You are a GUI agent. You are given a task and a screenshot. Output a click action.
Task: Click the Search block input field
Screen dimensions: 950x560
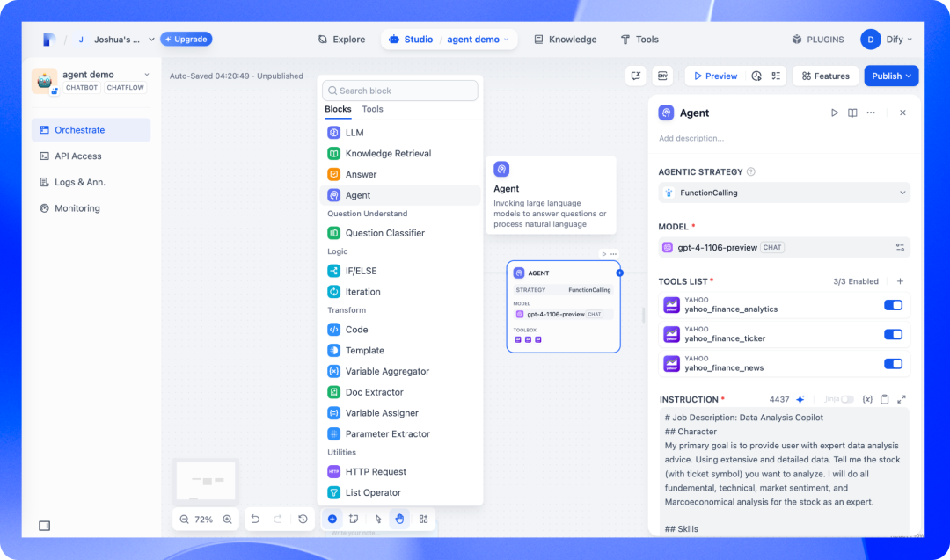tap(400, 91)
